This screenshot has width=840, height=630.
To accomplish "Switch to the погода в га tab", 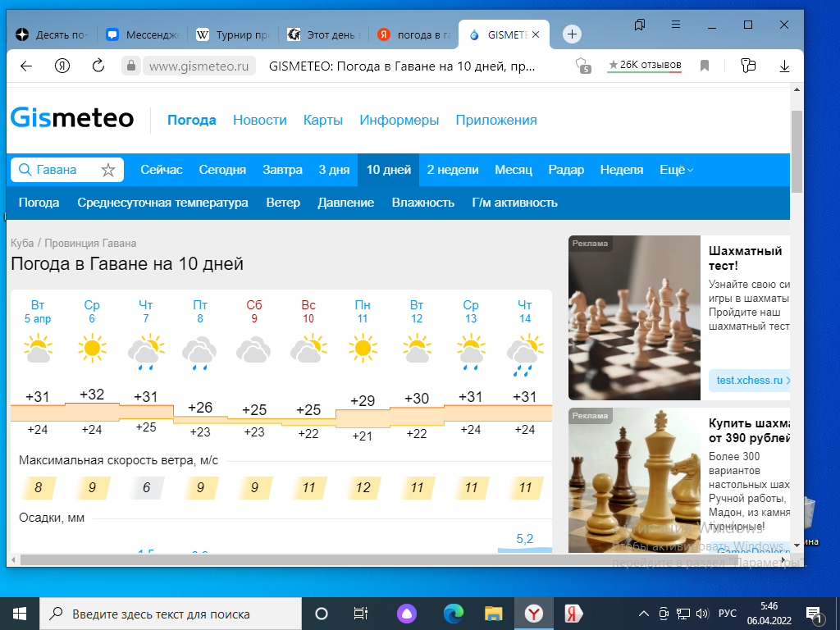I will click(414, 34).
